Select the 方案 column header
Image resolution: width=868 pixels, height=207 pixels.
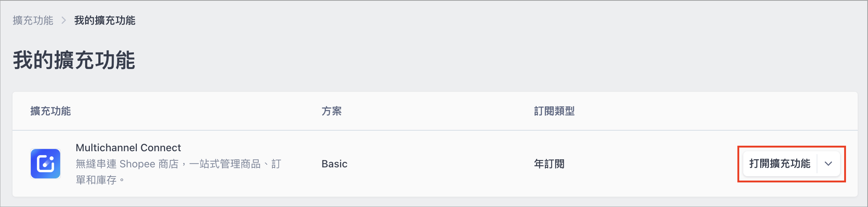pos(332,111)
